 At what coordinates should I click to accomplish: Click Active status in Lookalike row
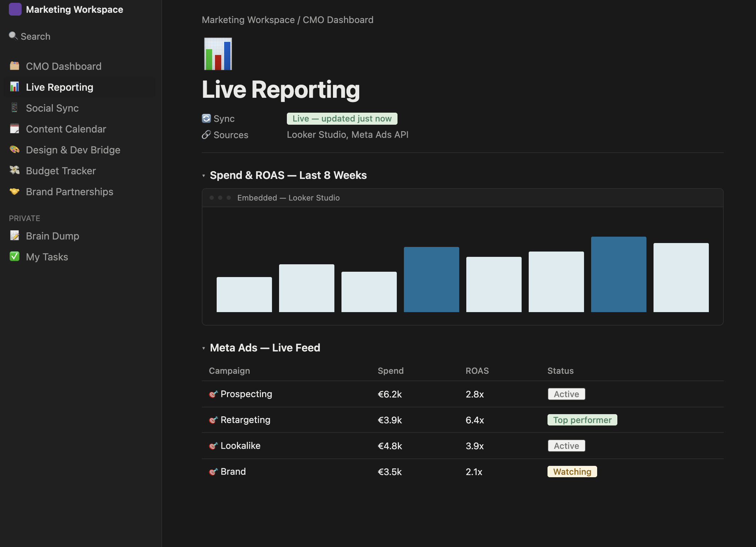[566, 446]
